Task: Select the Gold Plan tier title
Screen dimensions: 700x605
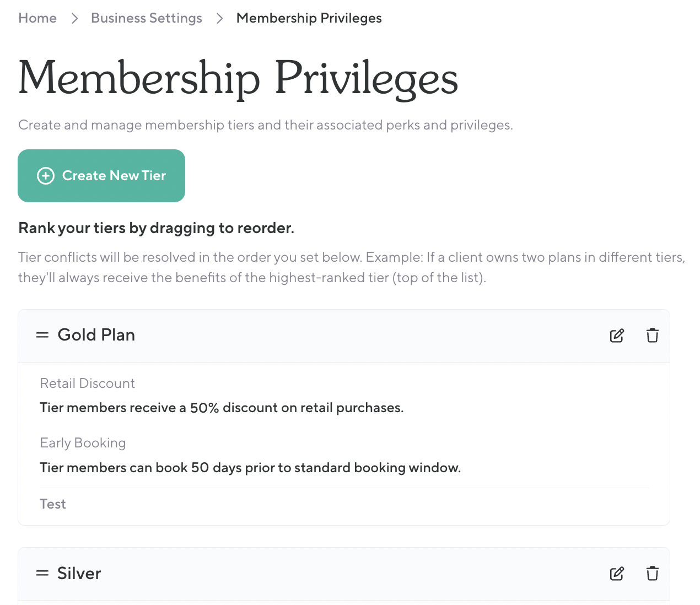Action: 96,335
